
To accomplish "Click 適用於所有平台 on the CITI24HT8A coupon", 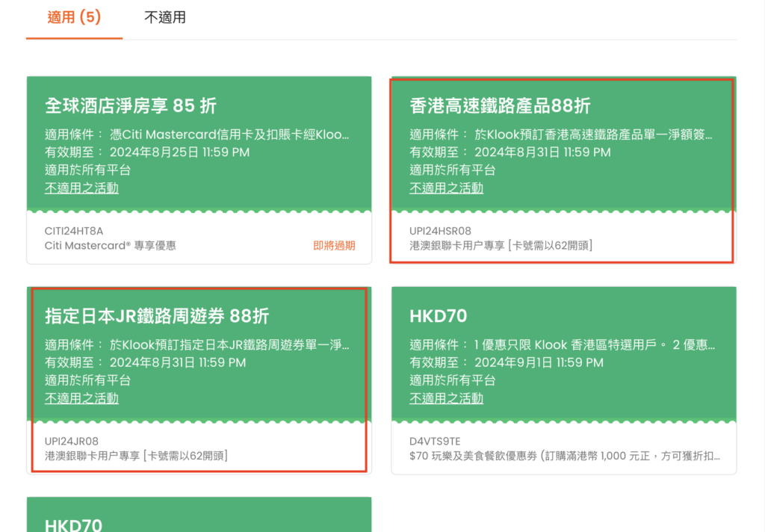I will click(x=88, y=170).
